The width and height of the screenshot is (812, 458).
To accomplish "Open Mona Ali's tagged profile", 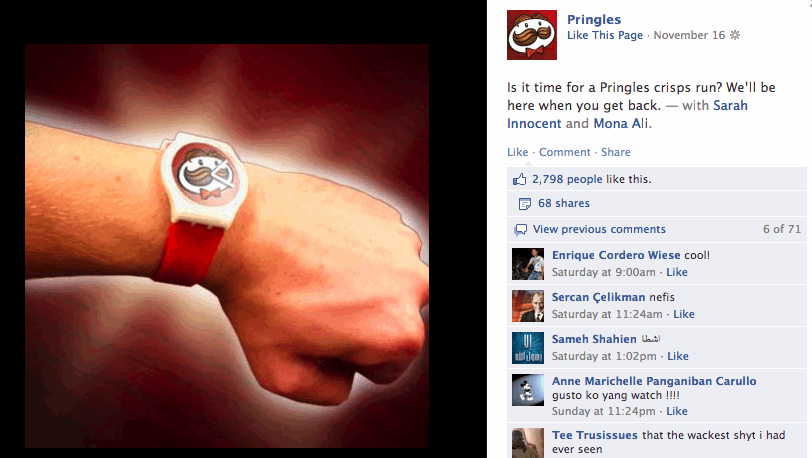I will pyautogui.click(x=620, y=123).
